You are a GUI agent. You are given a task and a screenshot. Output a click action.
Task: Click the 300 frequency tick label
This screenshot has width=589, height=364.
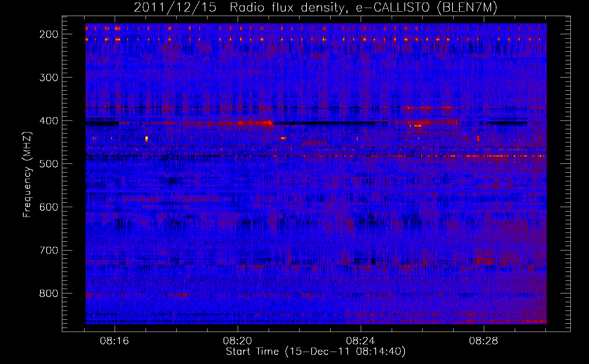(x=48, y=78)
